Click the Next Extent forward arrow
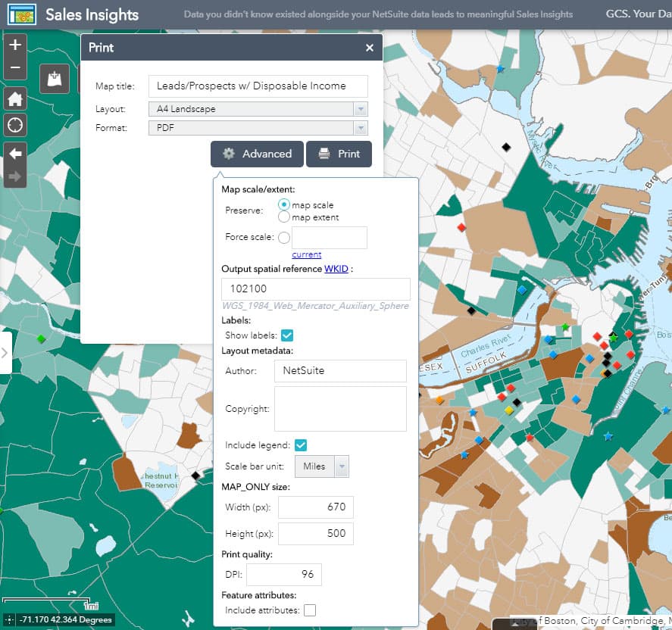The image size is (672, 630). [x=14, y=176]
